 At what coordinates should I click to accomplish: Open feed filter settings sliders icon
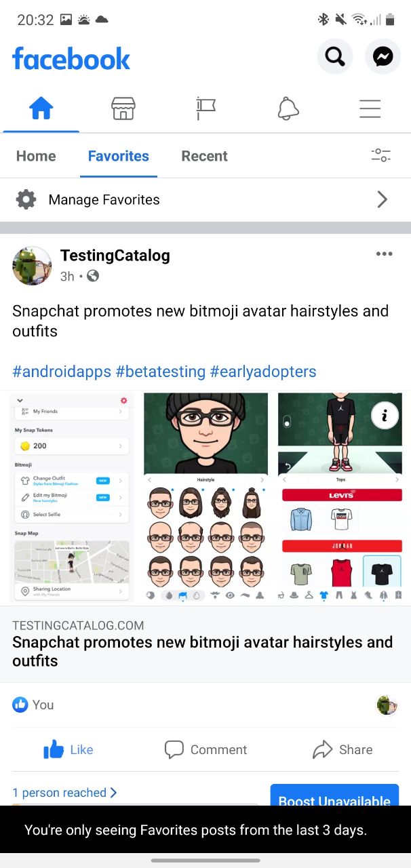coord(381,155)
